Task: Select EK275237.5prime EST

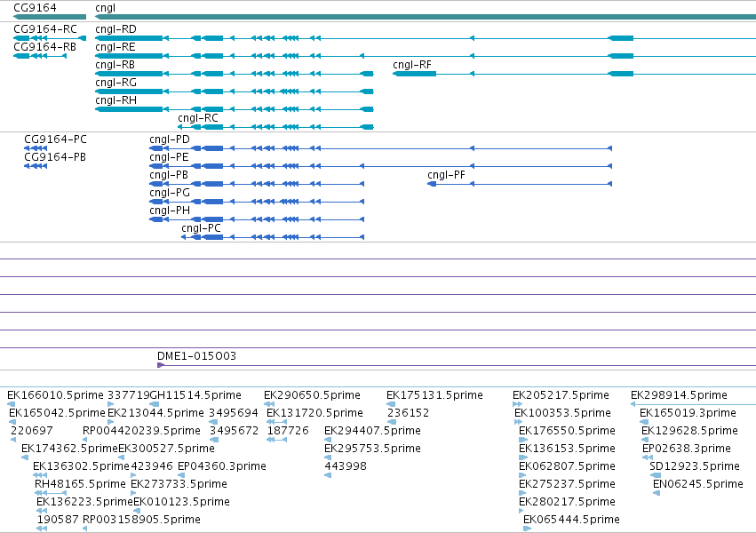Action: pos(567,484)
